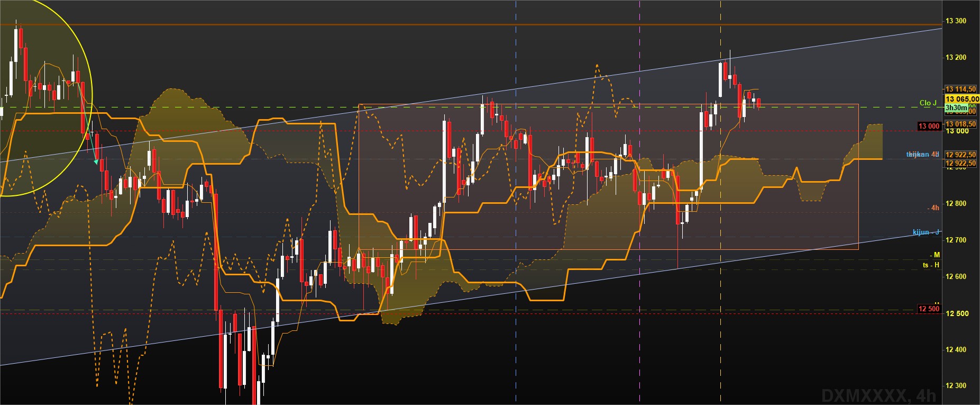Click the 12 300 price axis label
The width and height of the screenshot is (980, 405).
[x=956, y=385]
